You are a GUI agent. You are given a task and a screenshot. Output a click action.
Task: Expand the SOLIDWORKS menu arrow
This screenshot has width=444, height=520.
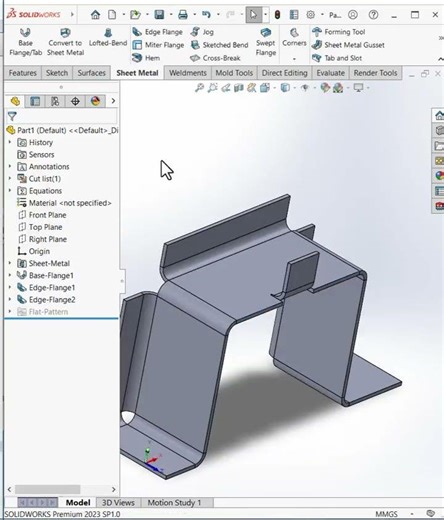(72, 15)
